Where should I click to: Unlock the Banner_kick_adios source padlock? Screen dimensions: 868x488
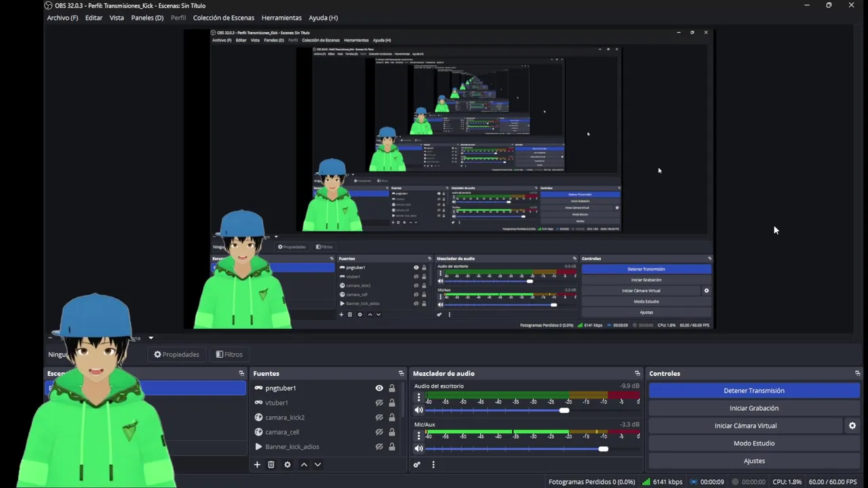(392, 447)
